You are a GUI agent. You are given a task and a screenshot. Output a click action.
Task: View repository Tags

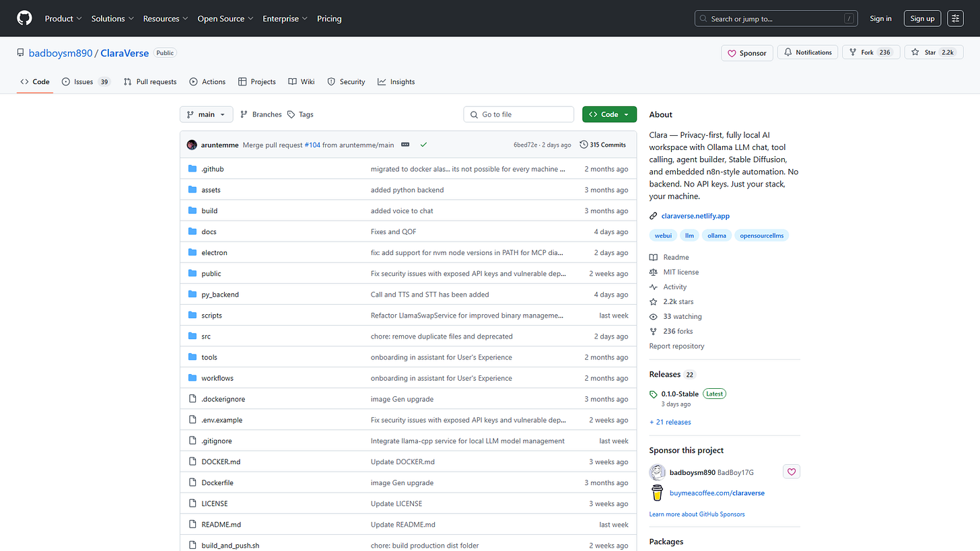click(301, 114)
